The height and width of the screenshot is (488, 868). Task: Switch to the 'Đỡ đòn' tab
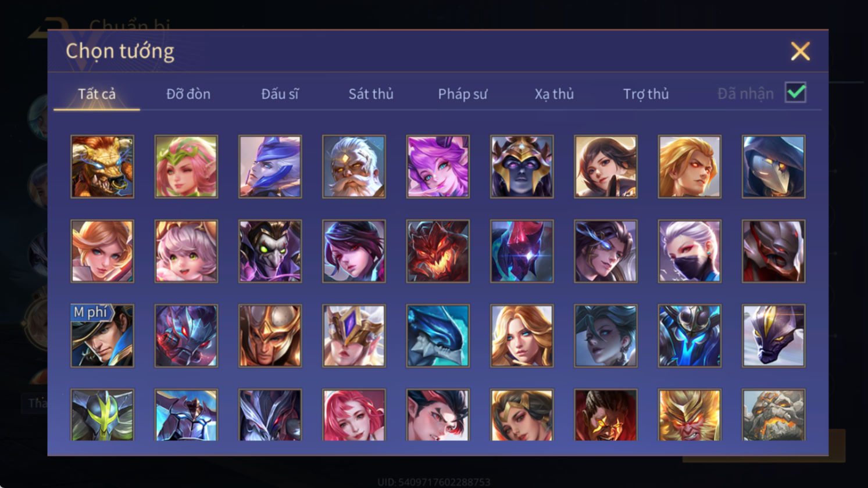pyautogui.click(x=188, y=94)
